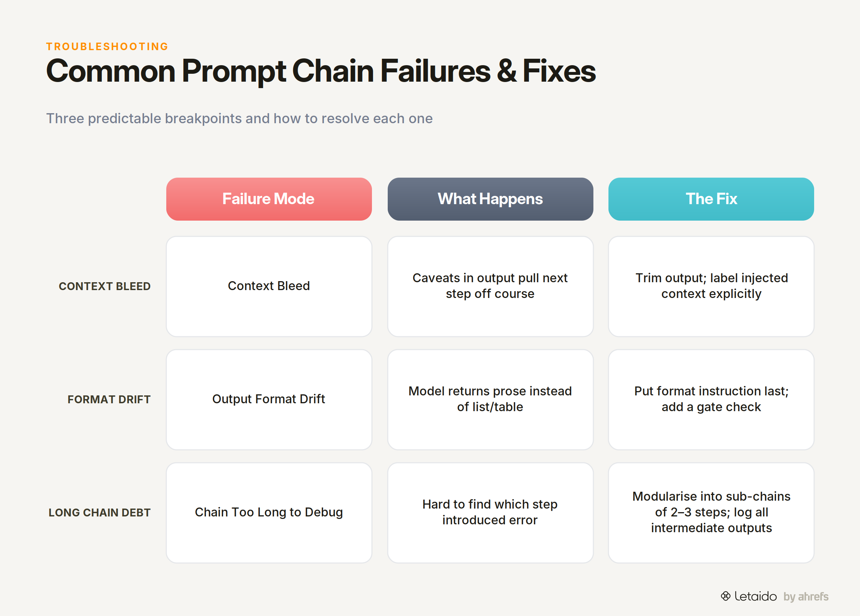Select the What Happens header
The image size is (860, 616).
[490, 199]
